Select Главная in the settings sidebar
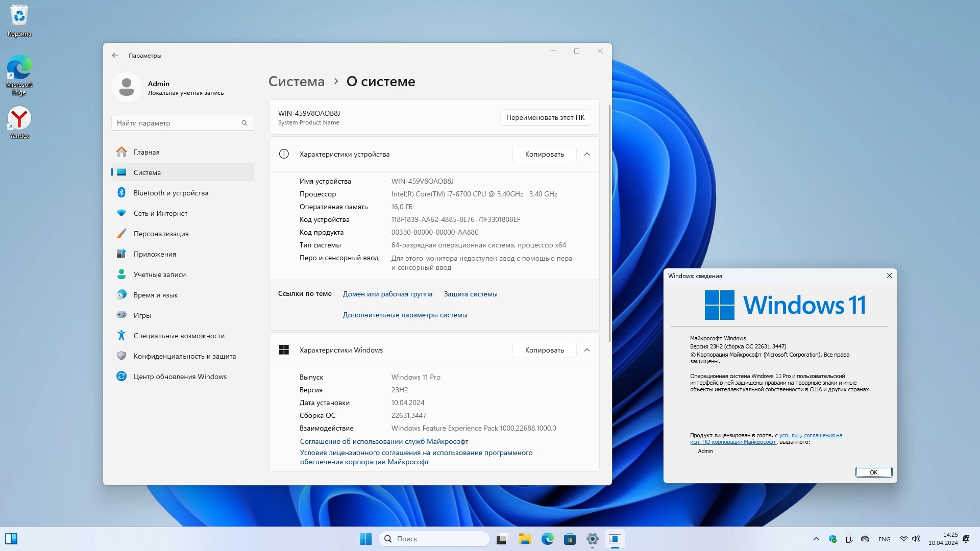 tap(146, 152)
